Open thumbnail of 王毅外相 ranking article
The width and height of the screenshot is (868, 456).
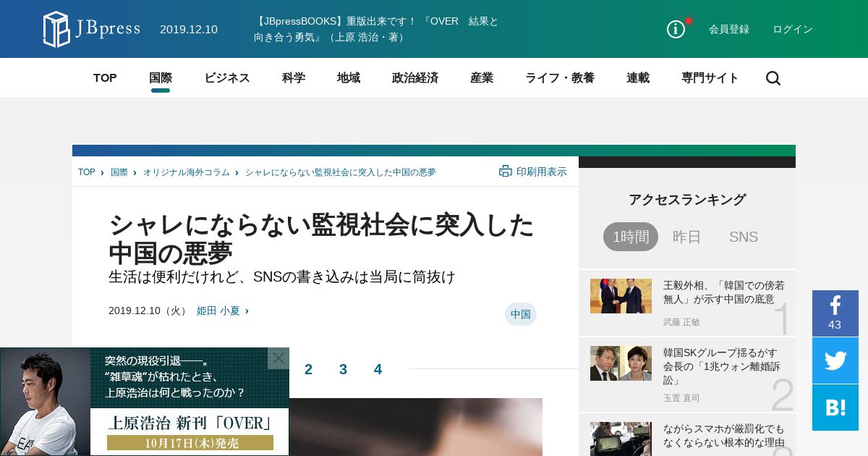tap(621, 296)
